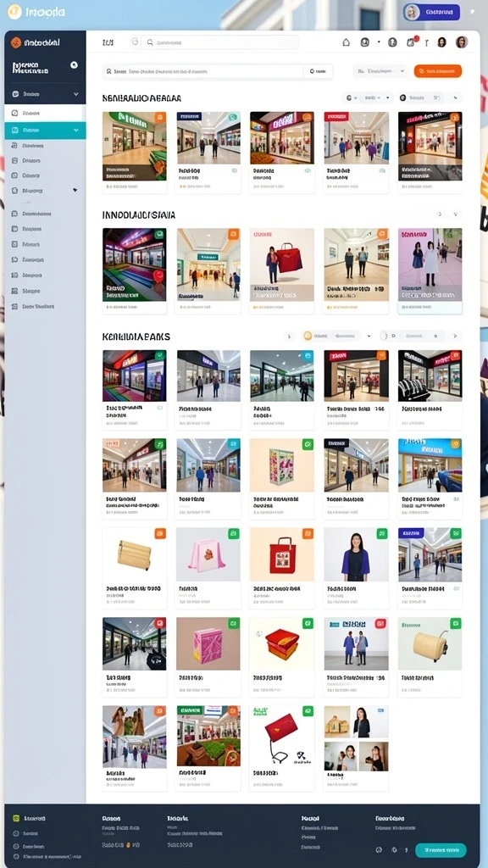Viewport: 488px width, 868px height.
Task: Select the bottom radio circle in footer left
Action: click(x=16, y=857)
